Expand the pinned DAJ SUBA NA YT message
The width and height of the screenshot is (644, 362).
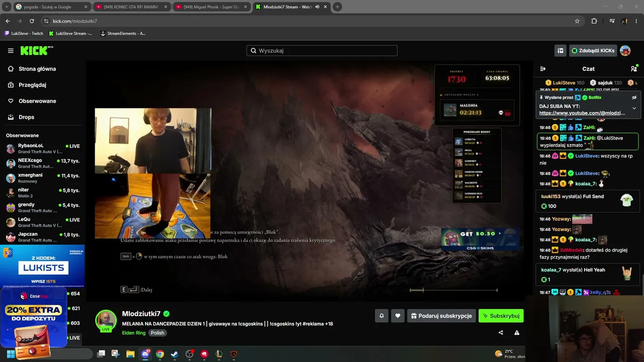pyautogui.click(x=634, y=108)
